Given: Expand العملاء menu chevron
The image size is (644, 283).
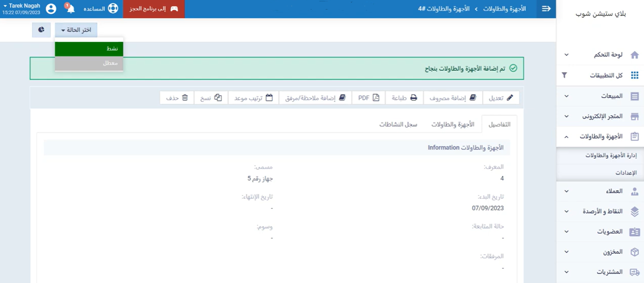Looking at the screenshot, I should pos(567,191).
